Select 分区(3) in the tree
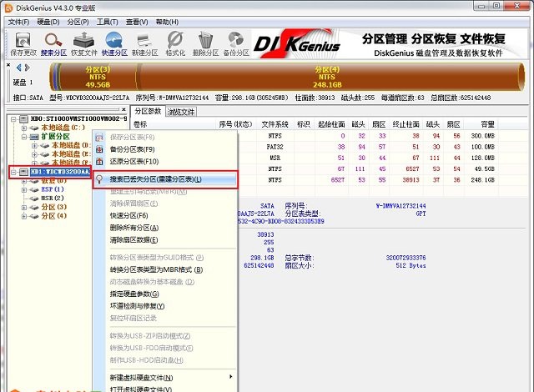Image resolution: width=534 pixels, height=392 pixels. tap(53, 207)
